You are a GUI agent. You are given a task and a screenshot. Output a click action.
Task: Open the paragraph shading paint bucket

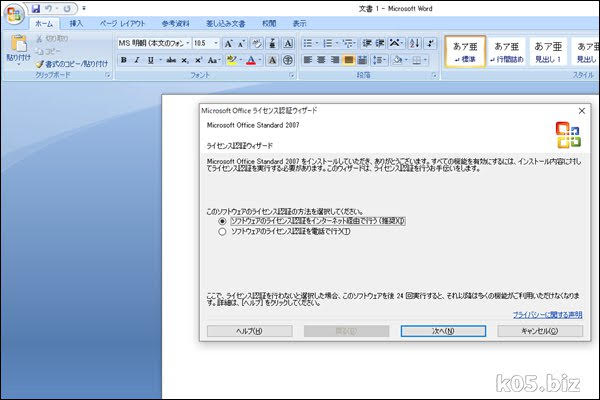(x=400, y=60)
